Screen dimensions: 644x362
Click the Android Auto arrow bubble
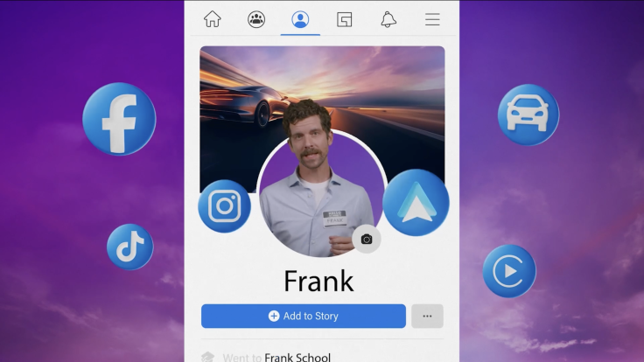coord(416,202)
